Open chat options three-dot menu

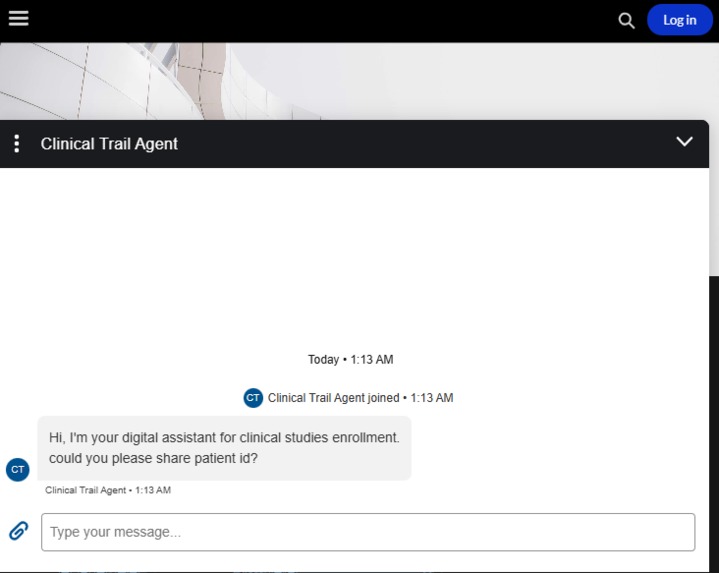17,143
